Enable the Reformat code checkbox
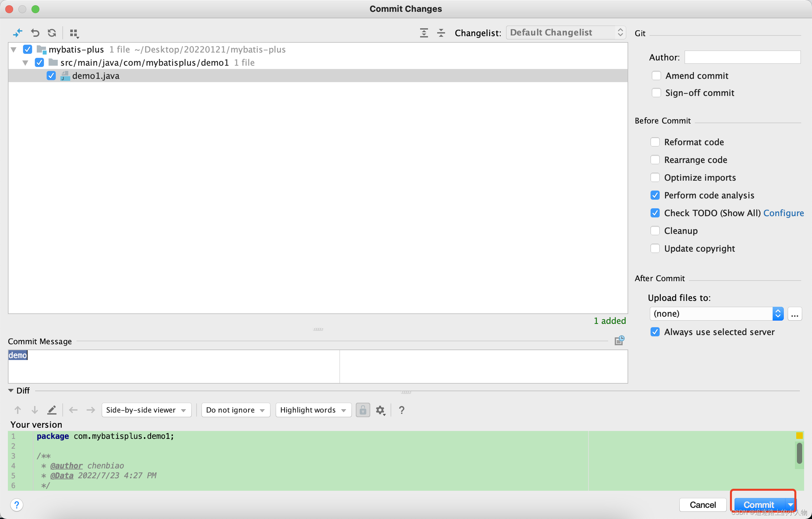This screenshot has height=519, width=812. (655, 142)
